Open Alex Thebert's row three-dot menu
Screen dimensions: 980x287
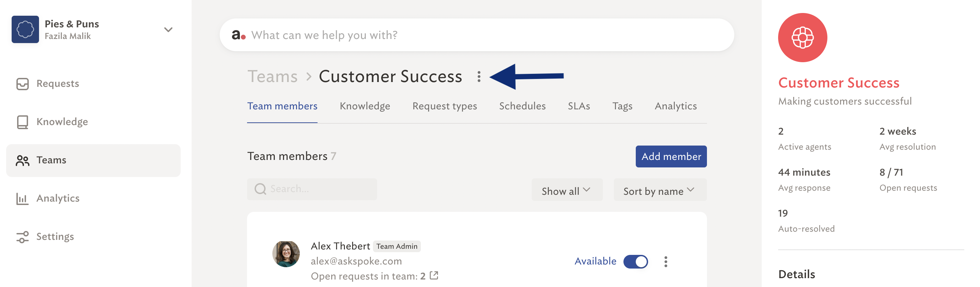pyautogui.click(x=666, y=262)
